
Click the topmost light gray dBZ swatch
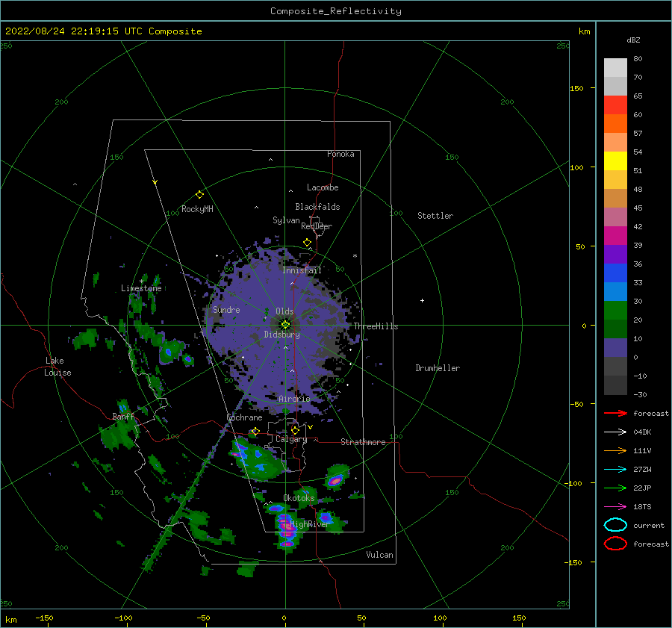[x=615, y=68]
